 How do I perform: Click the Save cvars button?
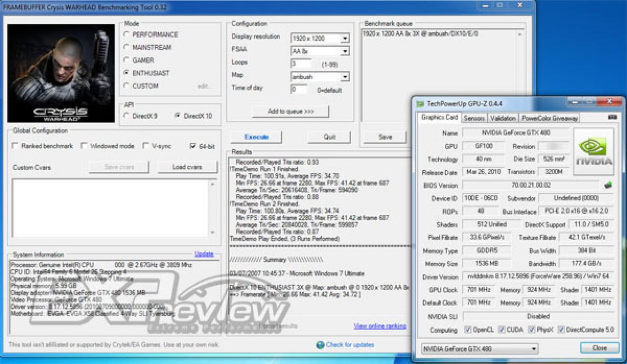click(119, 167)
